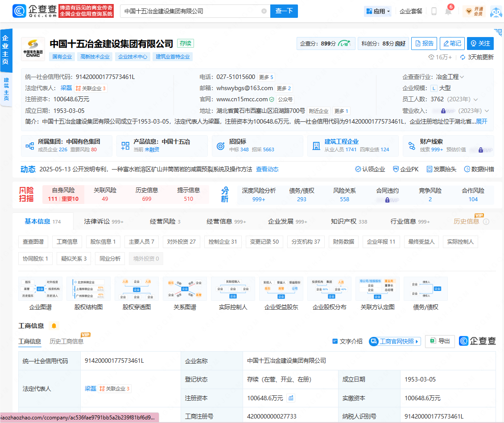Click the registered capital chart icon
The image size is (504, 423).
coord(291,398)
